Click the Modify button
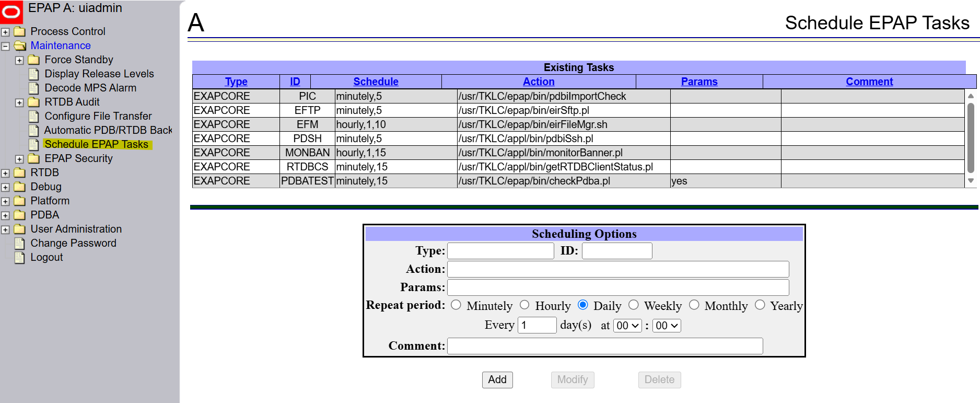The height and width of the screenshot is (403, 980). coord(573,379)
